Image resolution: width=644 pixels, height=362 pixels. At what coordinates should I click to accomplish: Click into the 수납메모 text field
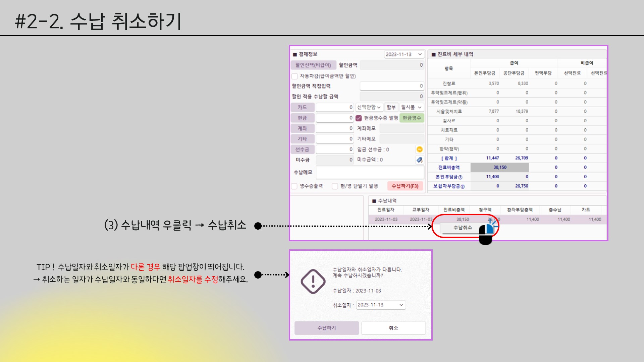tap(370, 172)
